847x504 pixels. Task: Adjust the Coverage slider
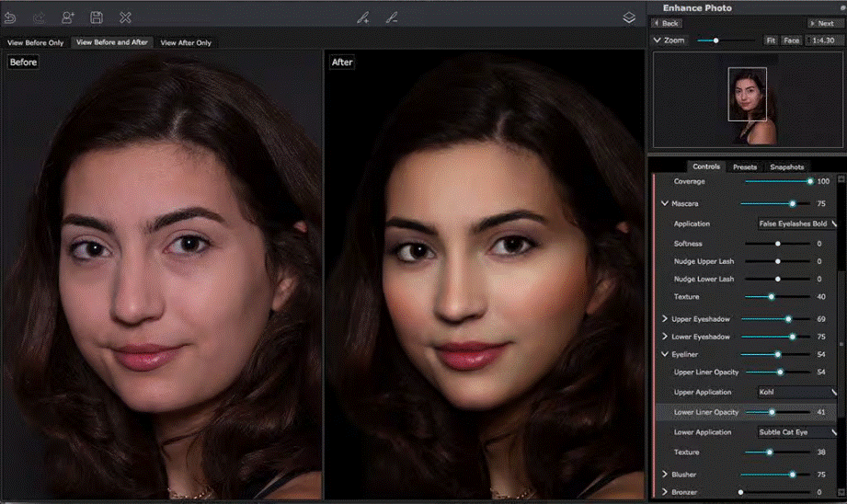click(778, 181)
